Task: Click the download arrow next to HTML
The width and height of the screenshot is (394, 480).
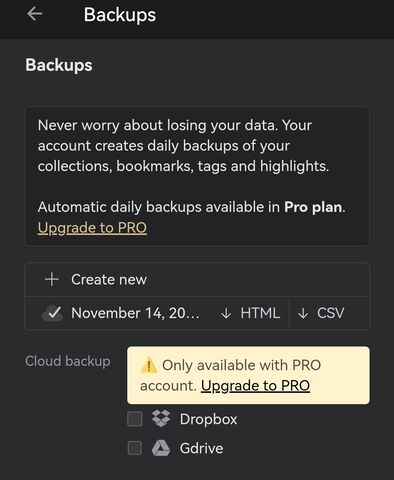Action: (226, 313)
